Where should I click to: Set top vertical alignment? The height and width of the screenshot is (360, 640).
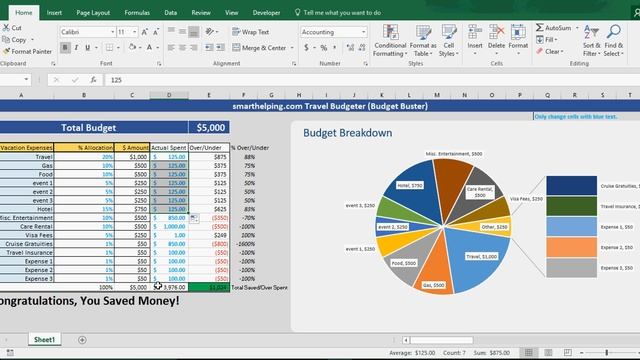(171, 31)
